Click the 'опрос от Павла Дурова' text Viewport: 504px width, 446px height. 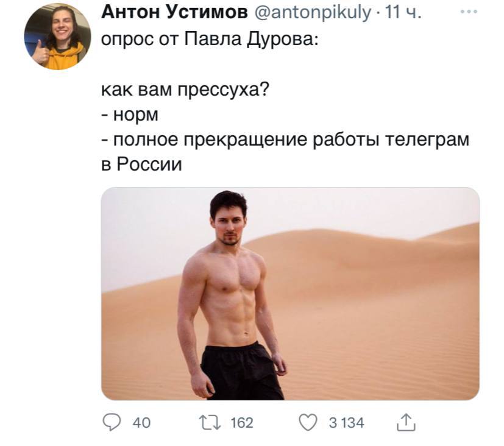pyautogui.click(x=210, y=39)
